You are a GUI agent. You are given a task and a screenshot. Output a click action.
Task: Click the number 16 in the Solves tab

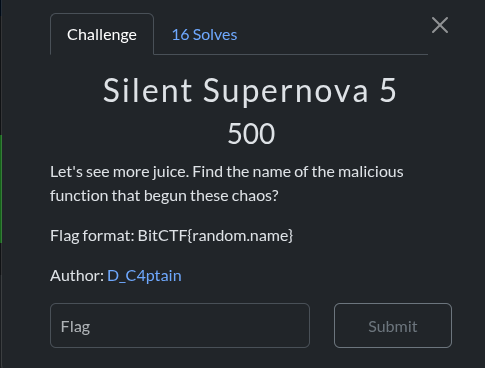[x=180, y=35]
